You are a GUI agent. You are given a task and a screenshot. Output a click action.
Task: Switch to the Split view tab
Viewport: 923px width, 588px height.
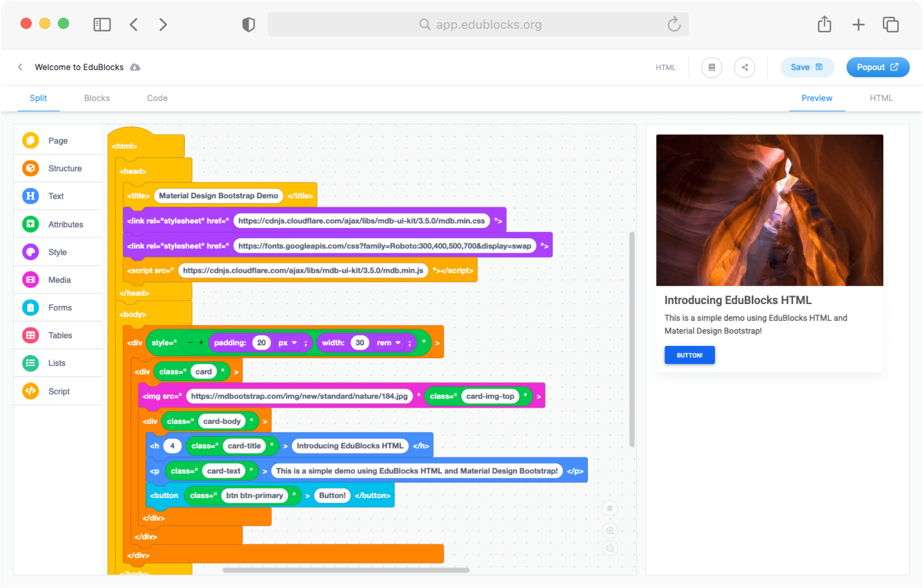coord(38,98)
